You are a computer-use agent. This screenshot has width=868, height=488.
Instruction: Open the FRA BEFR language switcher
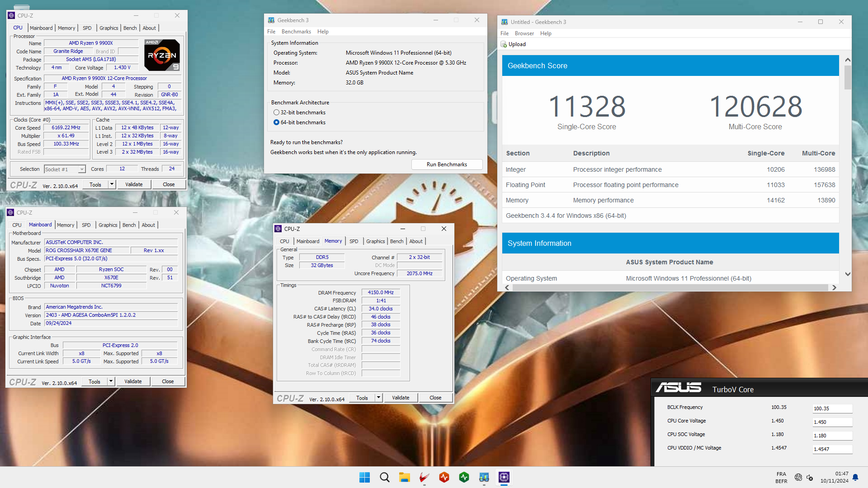pyautogui.click(x=781, y=478)
